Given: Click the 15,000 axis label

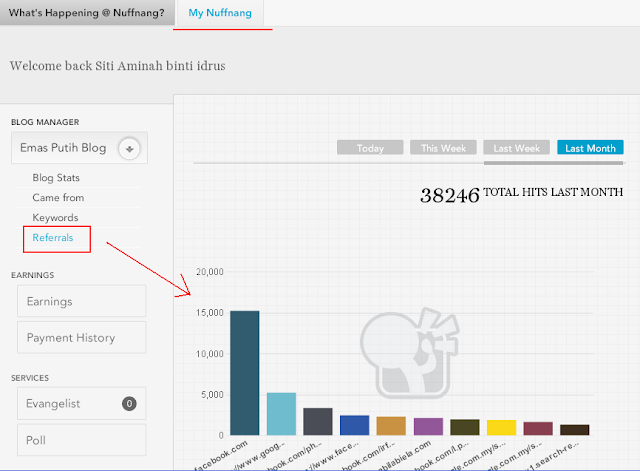Looking at the screenshot, I should point(210,313).
